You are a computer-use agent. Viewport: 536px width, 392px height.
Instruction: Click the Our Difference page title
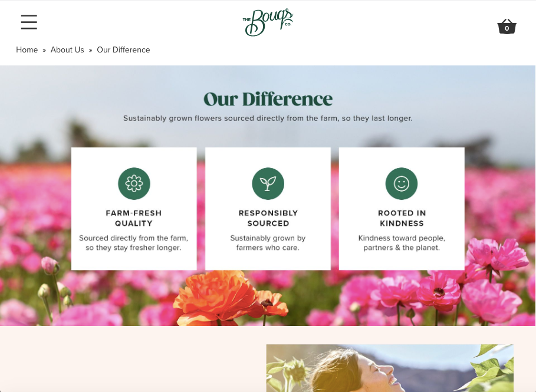268,99
